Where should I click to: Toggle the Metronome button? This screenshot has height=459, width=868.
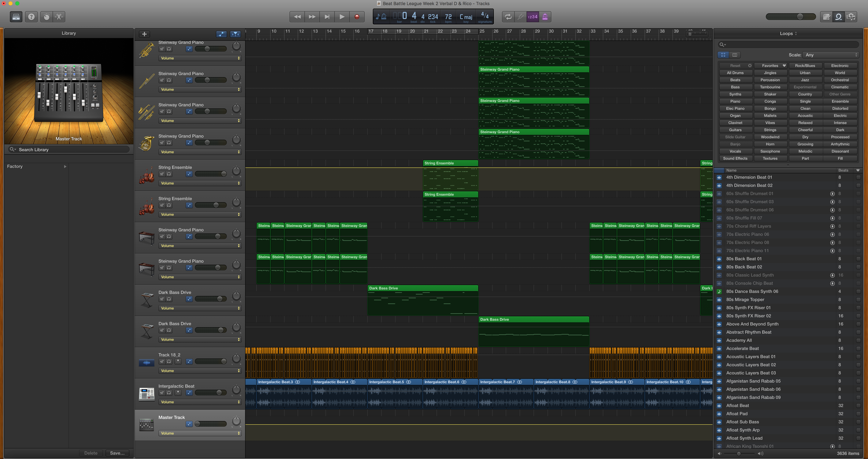[545, 17]
